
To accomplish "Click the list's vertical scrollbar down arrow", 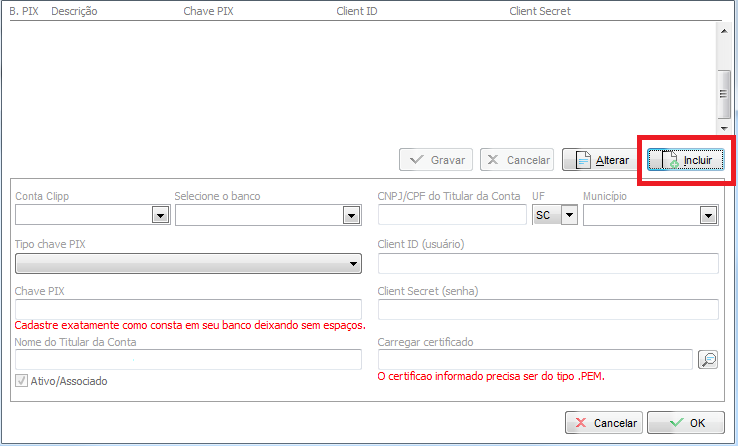I will [x=724, y=127].
